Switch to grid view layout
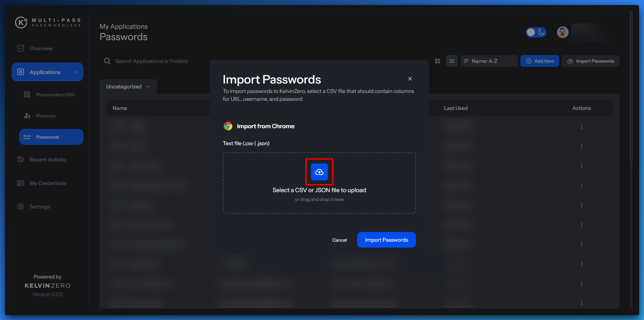 tap(437, 61)
